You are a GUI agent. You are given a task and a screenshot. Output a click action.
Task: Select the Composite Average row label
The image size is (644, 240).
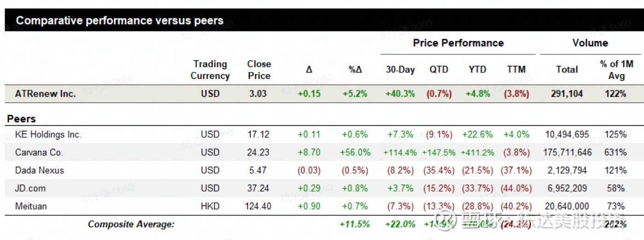131,225
